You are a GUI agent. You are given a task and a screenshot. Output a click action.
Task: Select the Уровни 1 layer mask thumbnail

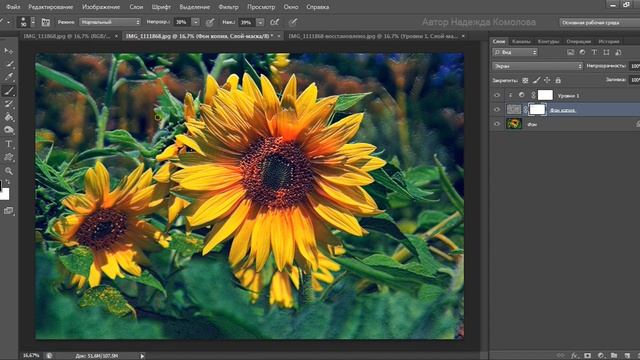(x=545, y=95)
